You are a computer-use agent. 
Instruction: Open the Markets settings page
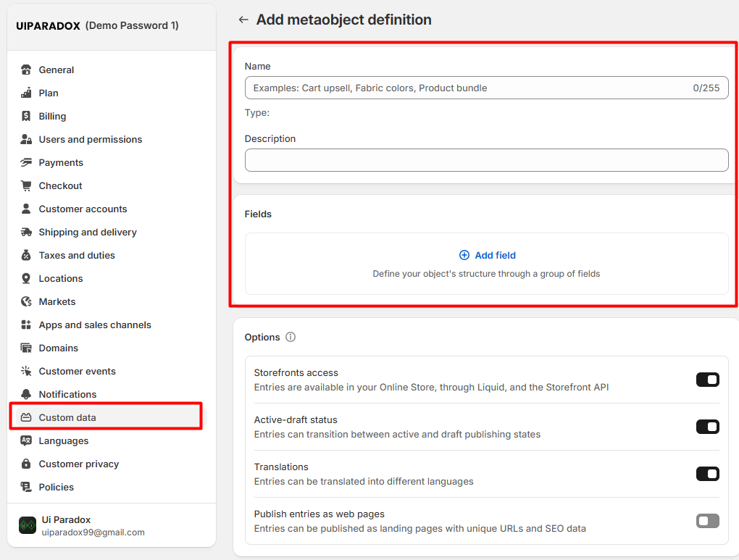pos(57,302)
